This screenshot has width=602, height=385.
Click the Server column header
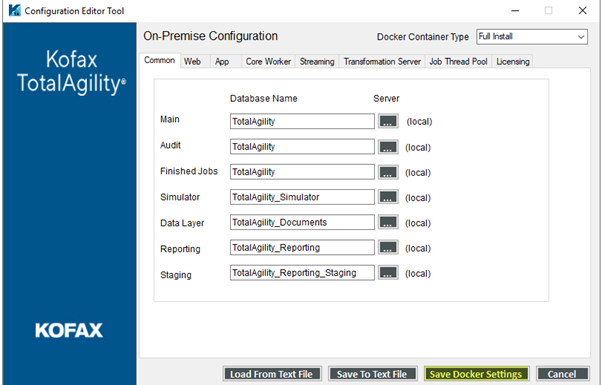(x=386, y=99)
